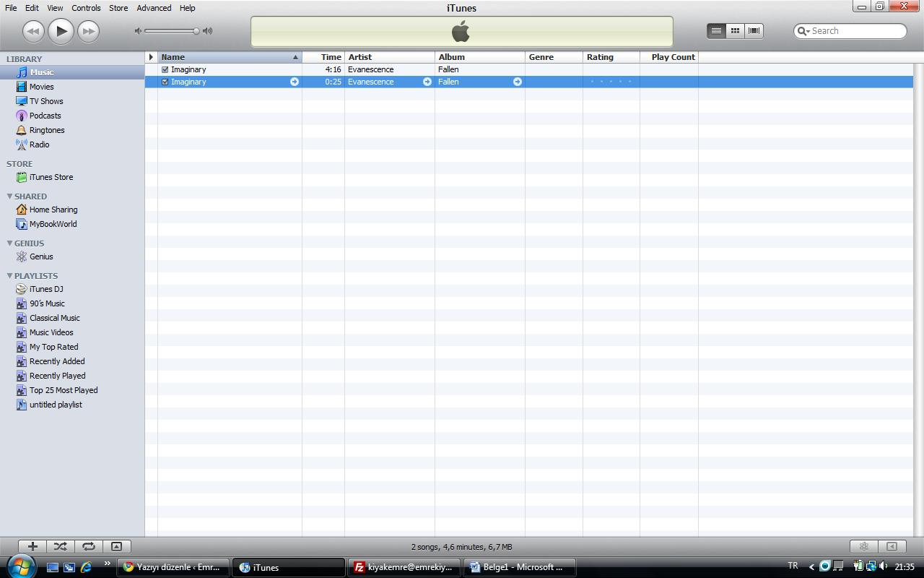
Task: Click arrow next to Fallen in selected row
Action: pyautogui.click(x=517, y=82)
